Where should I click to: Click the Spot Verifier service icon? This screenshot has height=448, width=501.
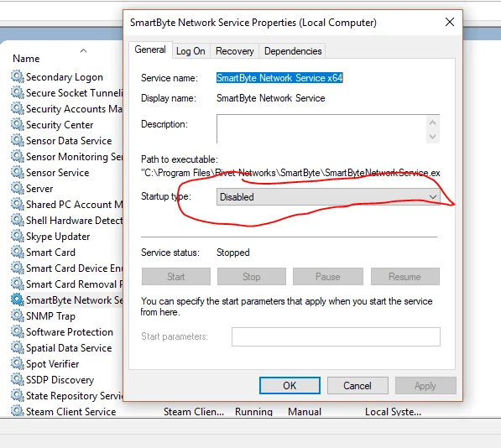click(18, 364)
